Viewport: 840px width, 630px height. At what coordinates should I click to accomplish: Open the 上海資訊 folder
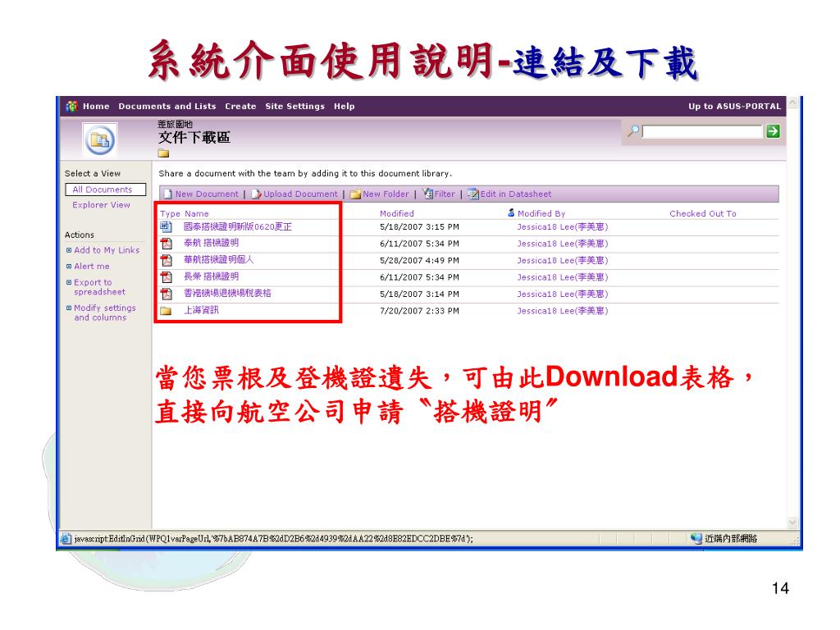tap(201, 310)
